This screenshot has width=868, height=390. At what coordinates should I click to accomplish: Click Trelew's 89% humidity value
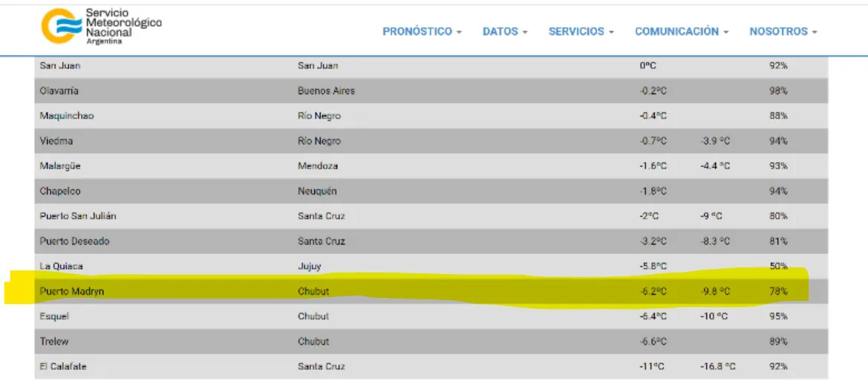pyautogui.click(x=777, y=342)
